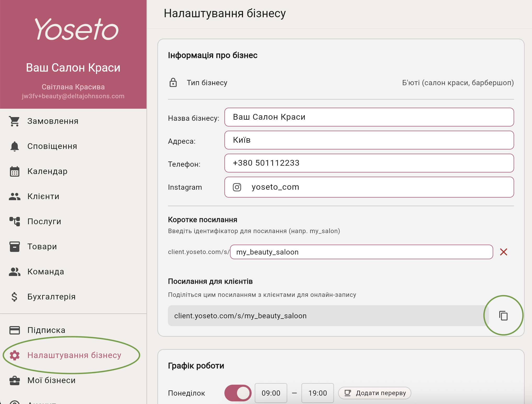Click the user name Світлана Красива
The image size is (532, 404).
click(x=73, y=87)
